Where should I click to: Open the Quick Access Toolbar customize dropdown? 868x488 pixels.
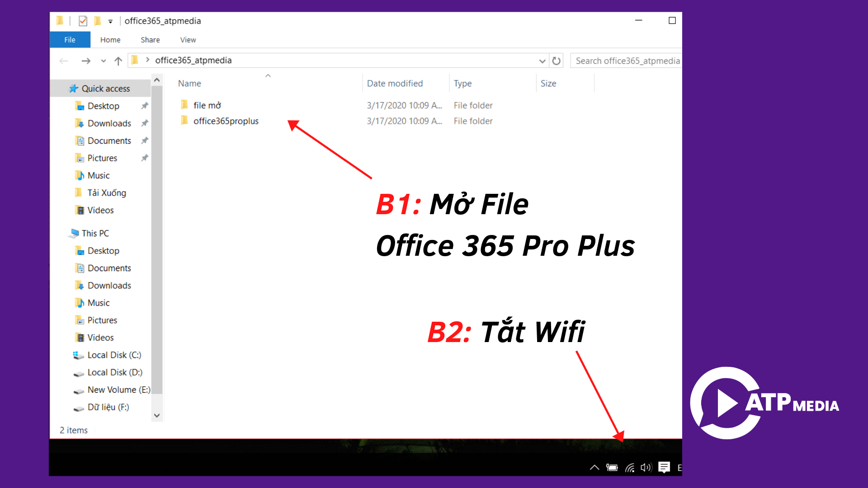tap(110, 21)
